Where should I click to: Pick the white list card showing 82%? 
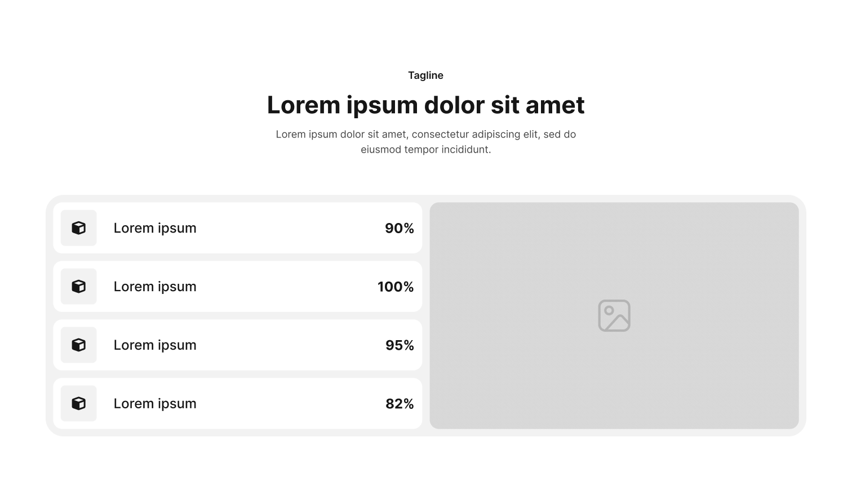(282, 404)
